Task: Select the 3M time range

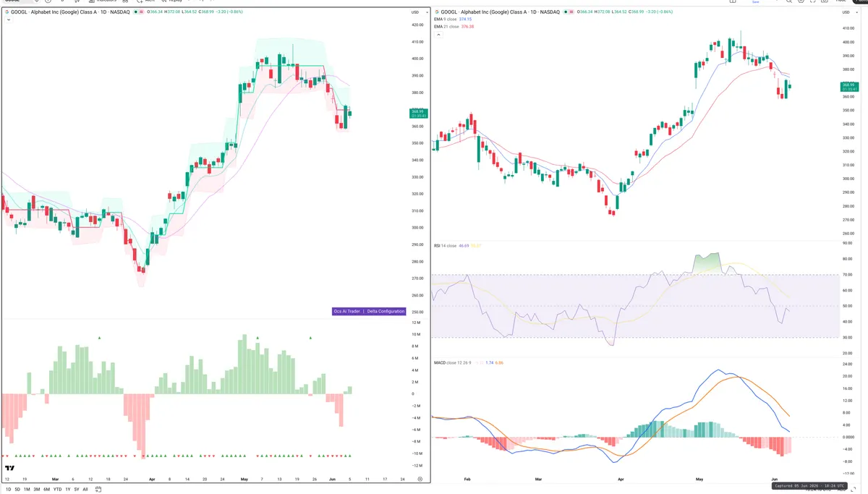Action: tap(36, 490)
